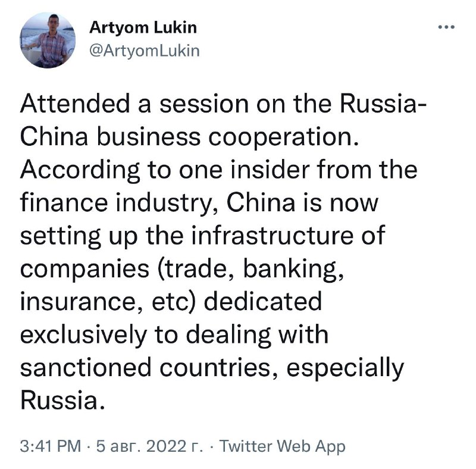Click the year 2022 in the timestamp
Image resolution: width=476 pixels, height=469 pixels.
click(x=166, y=446)
